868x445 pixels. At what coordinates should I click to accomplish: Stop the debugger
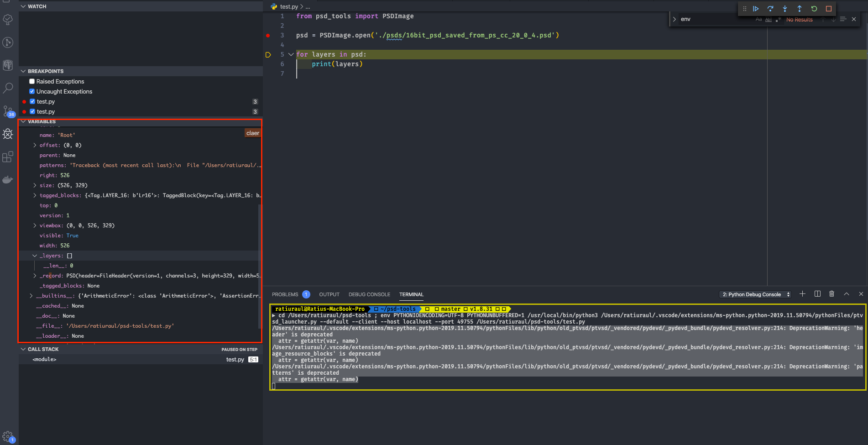tap(829, 9)
